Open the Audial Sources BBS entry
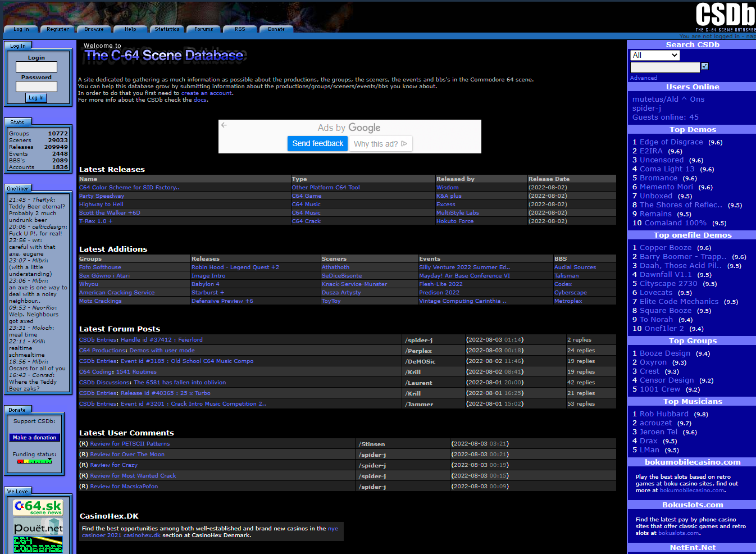The image size is (756, 554). point(575,267)
